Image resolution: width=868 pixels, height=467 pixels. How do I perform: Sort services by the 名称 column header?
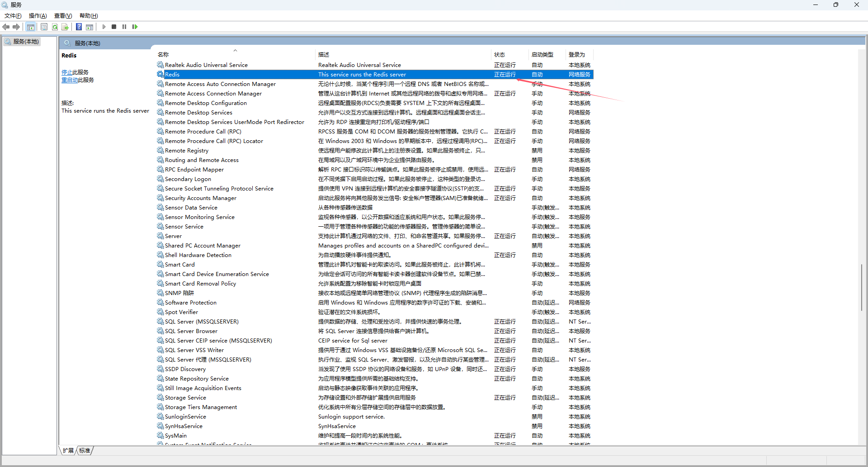coord(163,55)
